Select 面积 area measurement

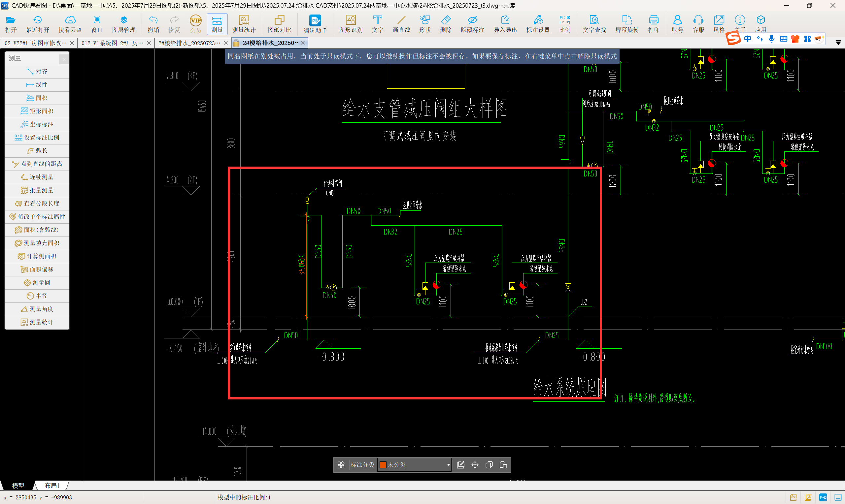pyautogui.click(x=37, y=98)
